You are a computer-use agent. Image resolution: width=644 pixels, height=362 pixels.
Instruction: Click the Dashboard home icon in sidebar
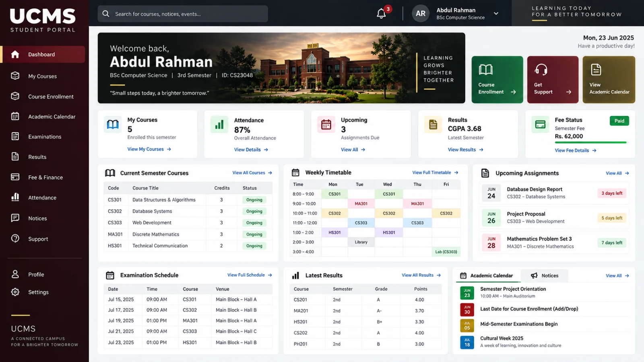15,54
